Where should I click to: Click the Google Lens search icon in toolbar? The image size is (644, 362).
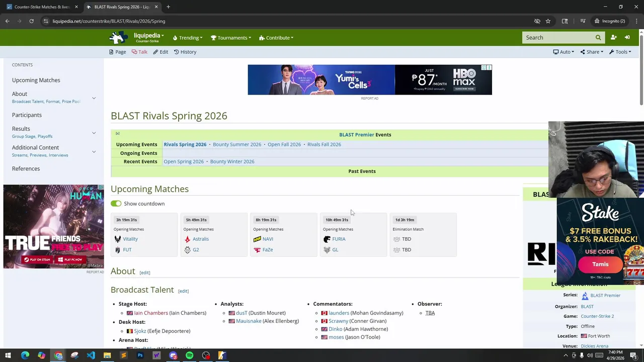tap(565, 21)
